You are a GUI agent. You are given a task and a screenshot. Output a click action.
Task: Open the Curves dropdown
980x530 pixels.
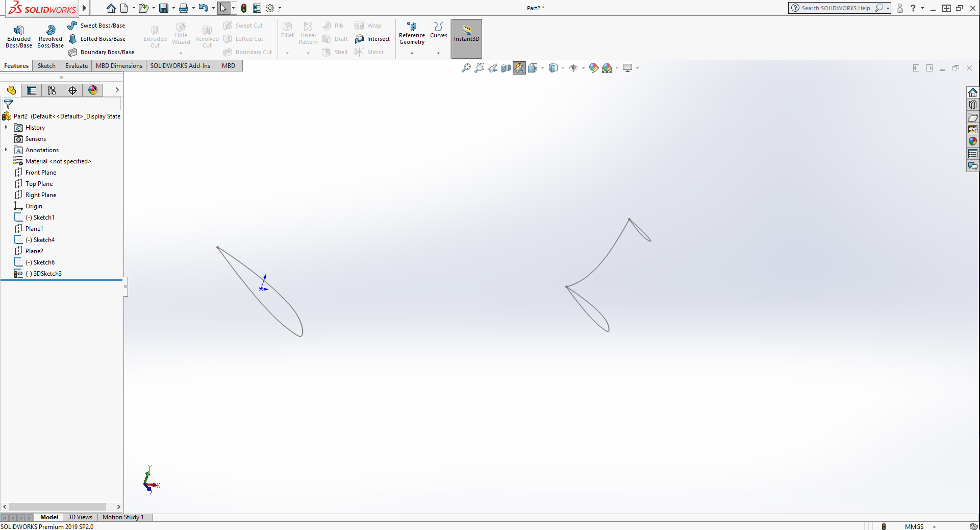point(438,53)
